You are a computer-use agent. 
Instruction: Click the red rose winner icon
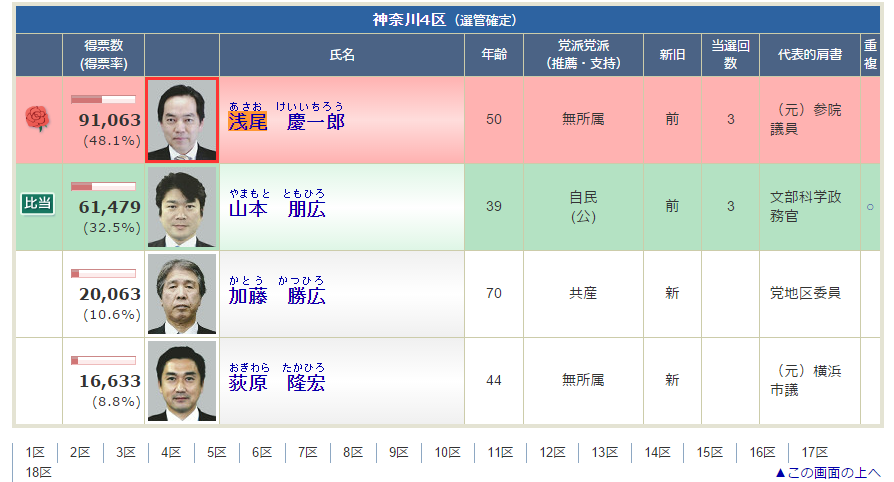click(36, 119)
